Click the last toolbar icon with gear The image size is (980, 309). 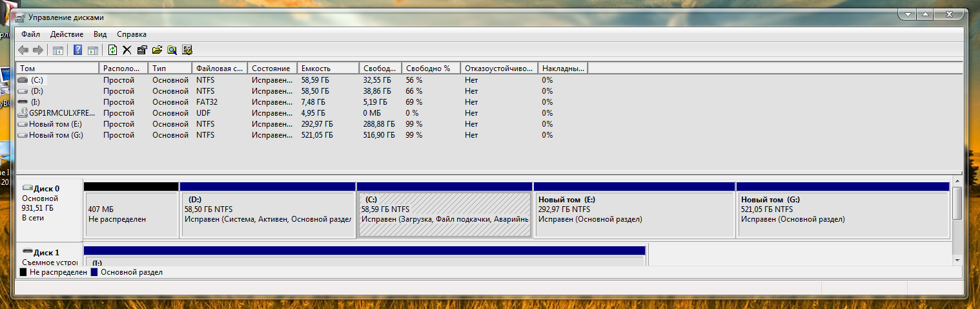point(187,50)
